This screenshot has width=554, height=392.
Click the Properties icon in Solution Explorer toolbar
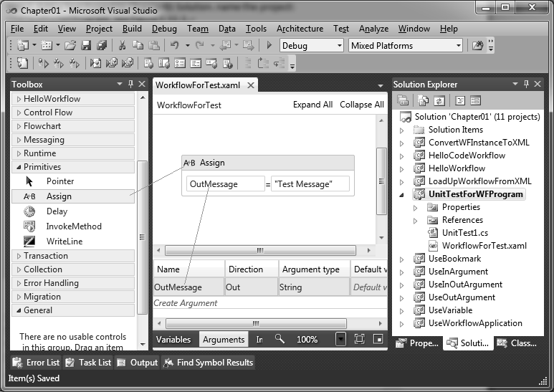403,100
